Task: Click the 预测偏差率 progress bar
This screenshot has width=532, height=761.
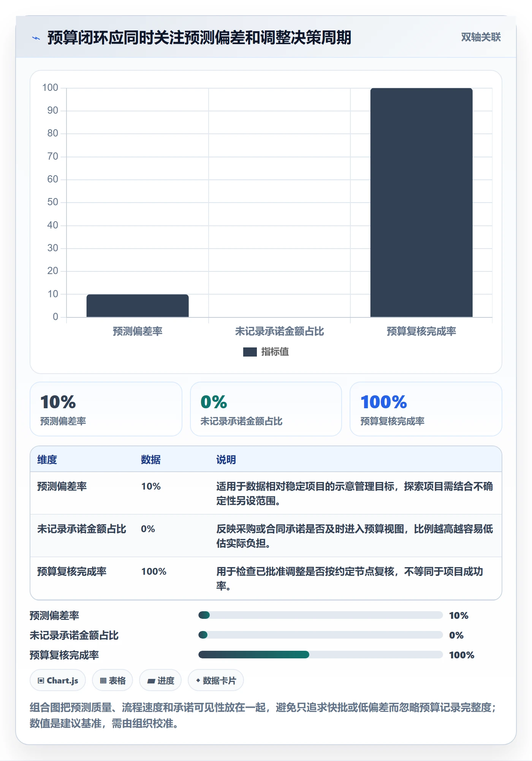Action: (321, 615)
